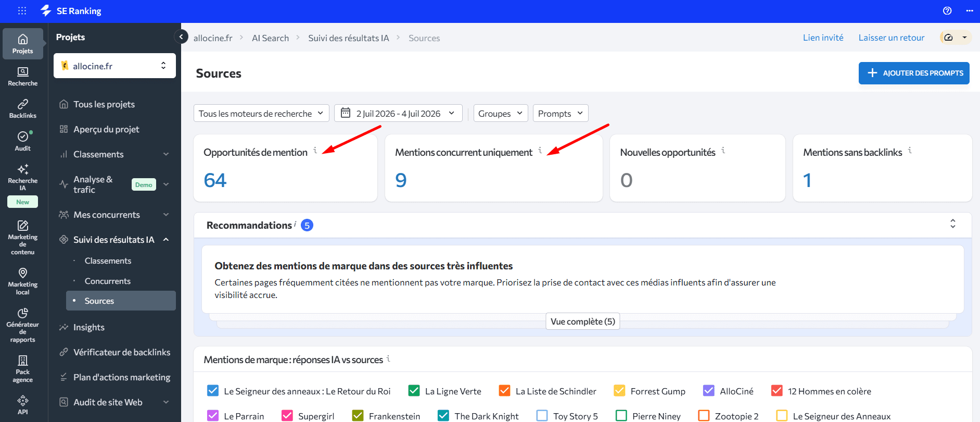Open Pack agence in the rail
The height and width of the screenshot is (422, 980).
(x=23, y=369)
